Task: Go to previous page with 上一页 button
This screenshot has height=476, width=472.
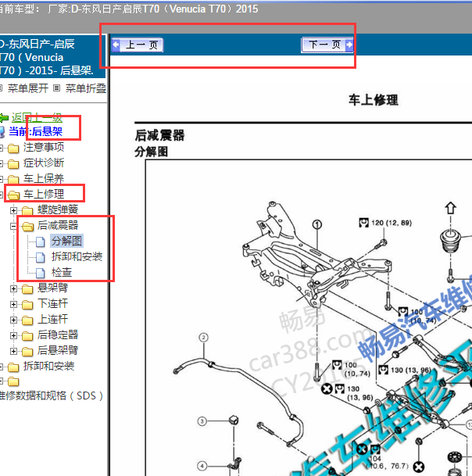Action: pyautogui.click(x=138, y=45)
